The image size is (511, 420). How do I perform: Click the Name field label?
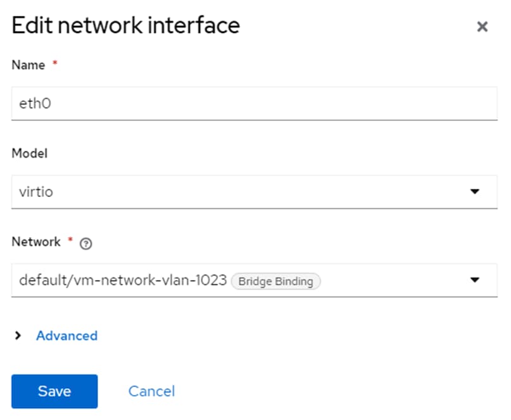pyautogui.click(x=28, y=65)
